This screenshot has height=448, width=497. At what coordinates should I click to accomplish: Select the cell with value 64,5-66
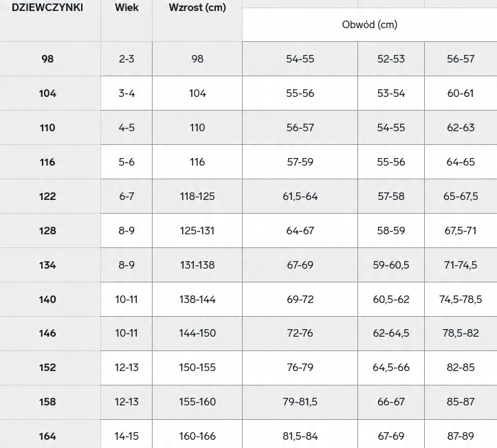click(391, 368)
